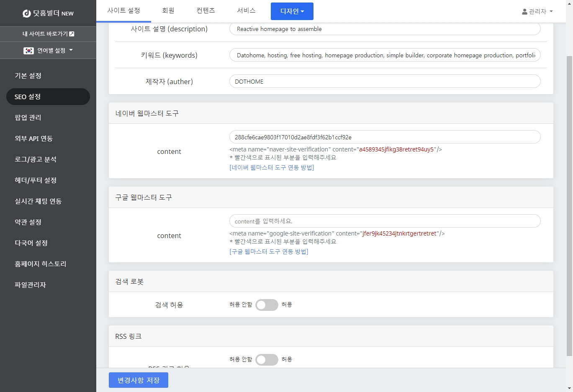This screenshot has width=573, height=392.
Task: Click the Google webmaster content input field
Action: 385,221
